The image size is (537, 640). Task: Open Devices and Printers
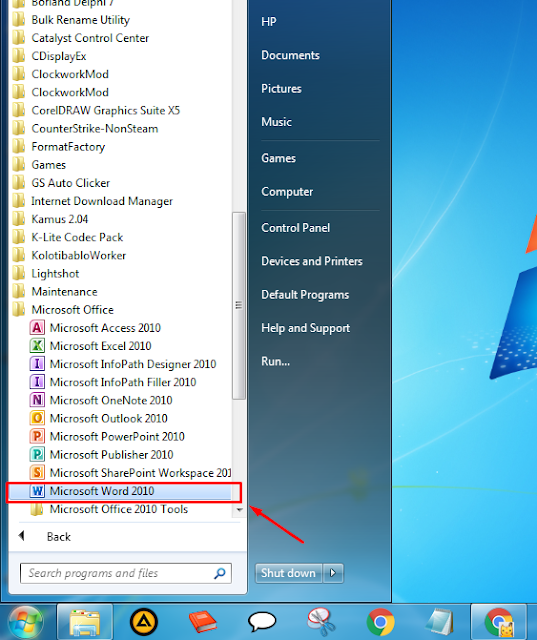(312, 261)
